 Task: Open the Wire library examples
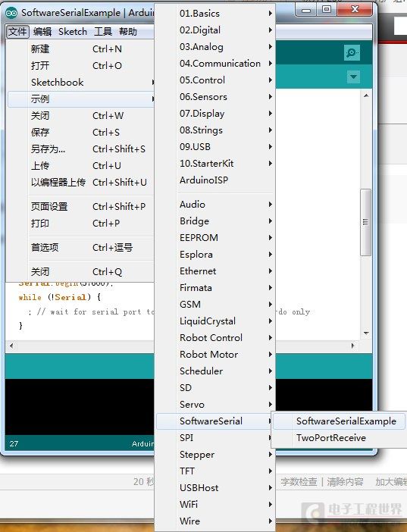pos(215,521)
